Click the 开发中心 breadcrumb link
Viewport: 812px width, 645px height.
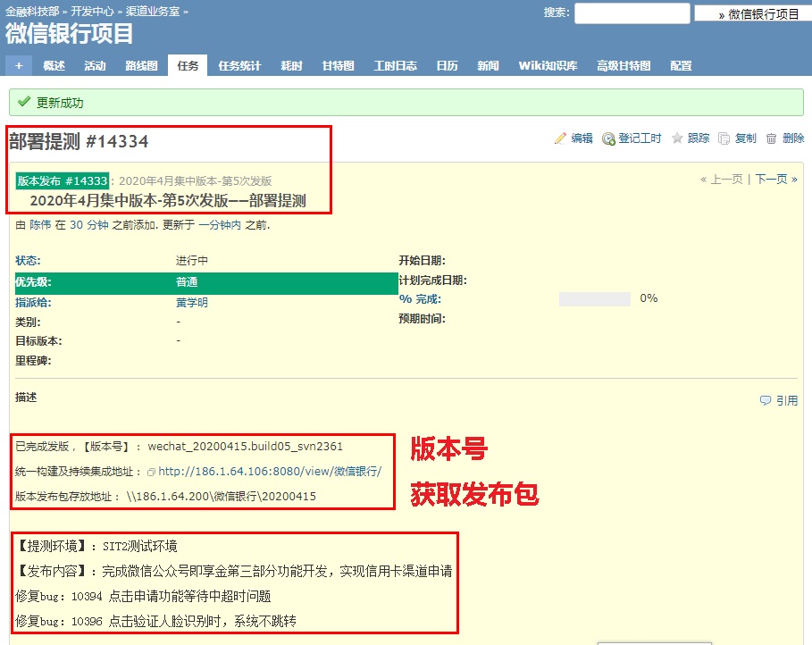pyautogui.click(x=92, y=12)
